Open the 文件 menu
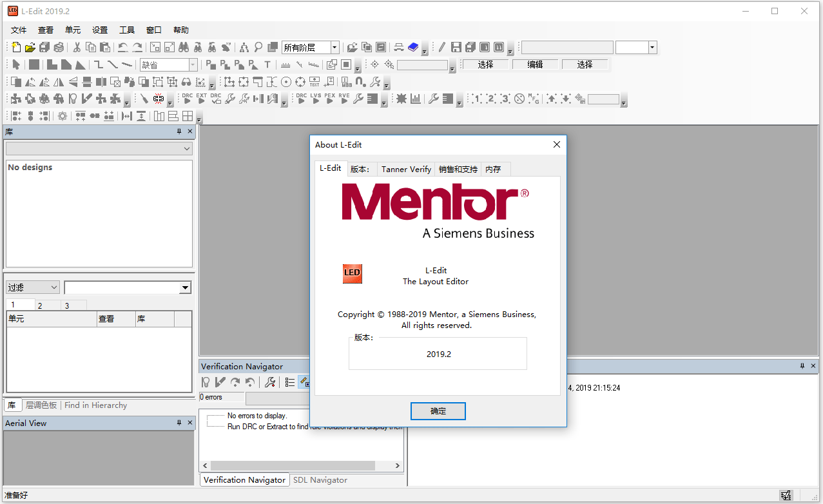 coord(19,30)
